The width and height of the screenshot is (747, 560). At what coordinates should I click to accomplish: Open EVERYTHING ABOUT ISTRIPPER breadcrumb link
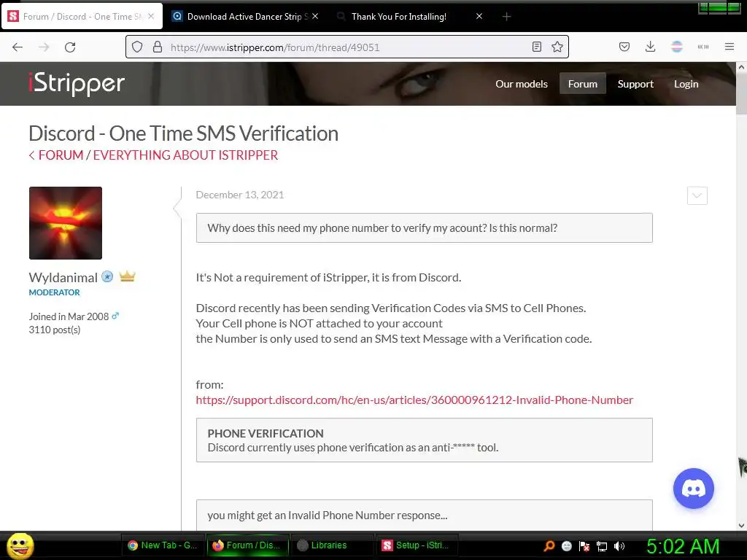(x=185, y=155)
